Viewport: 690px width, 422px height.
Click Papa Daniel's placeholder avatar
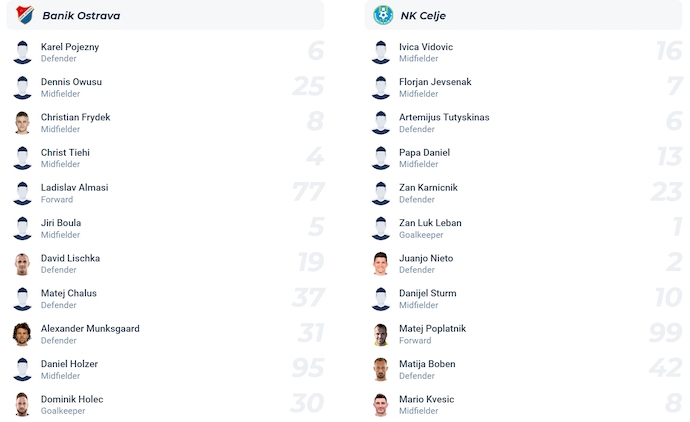point(381,158)
